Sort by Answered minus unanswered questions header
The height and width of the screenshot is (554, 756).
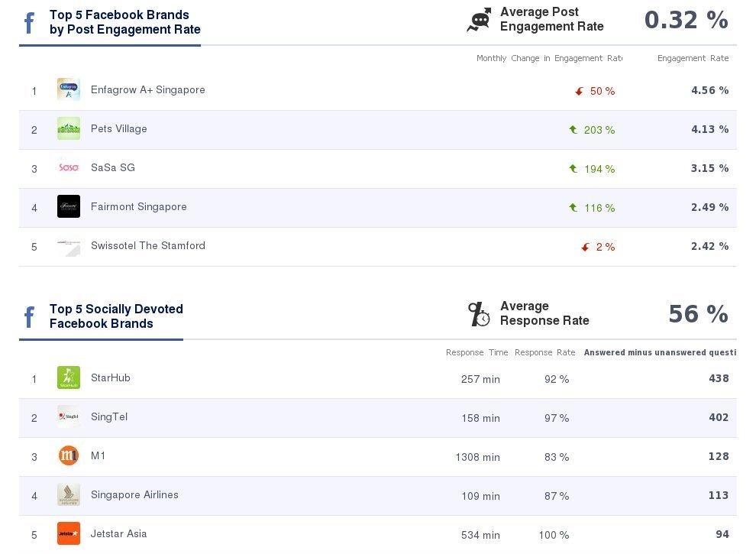coord(660,352)
